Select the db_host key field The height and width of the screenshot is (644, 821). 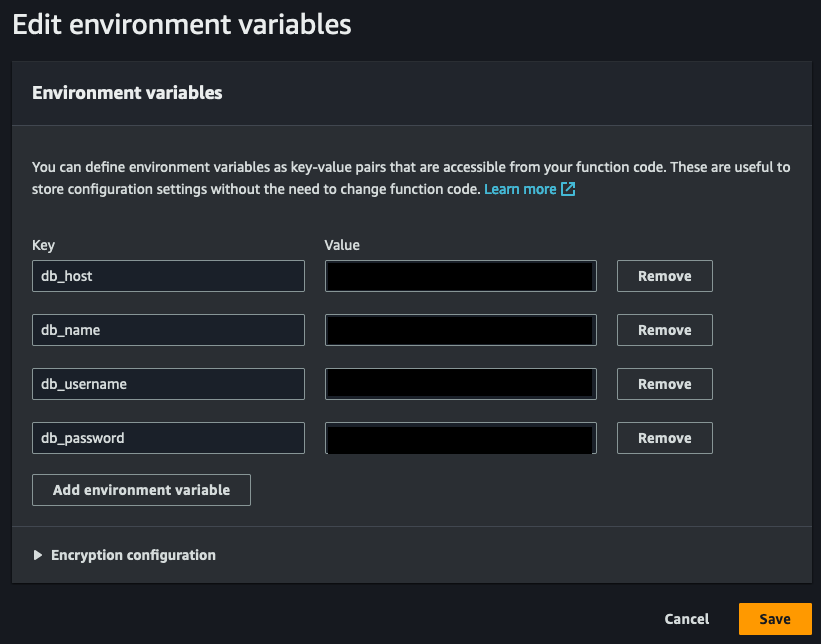tap(168, 276)
